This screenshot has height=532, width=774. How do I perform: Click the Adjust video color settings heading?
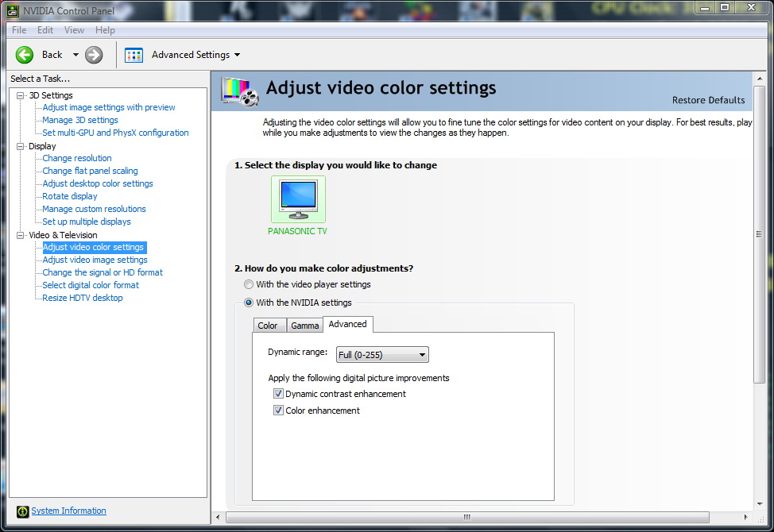pyautogui.click(x=381, y=88)
